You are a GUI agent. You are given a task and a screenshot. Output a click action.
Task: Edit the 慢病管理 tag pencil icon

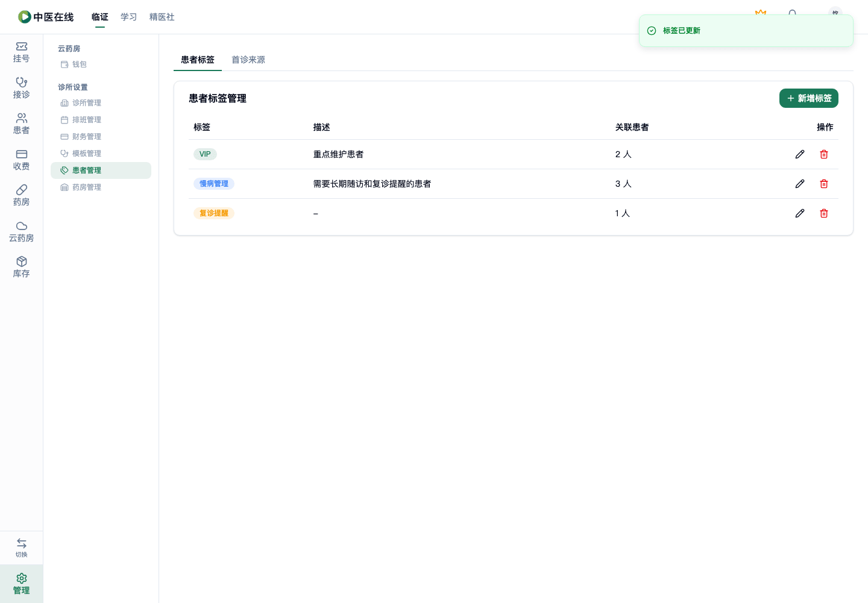(800, 184)
